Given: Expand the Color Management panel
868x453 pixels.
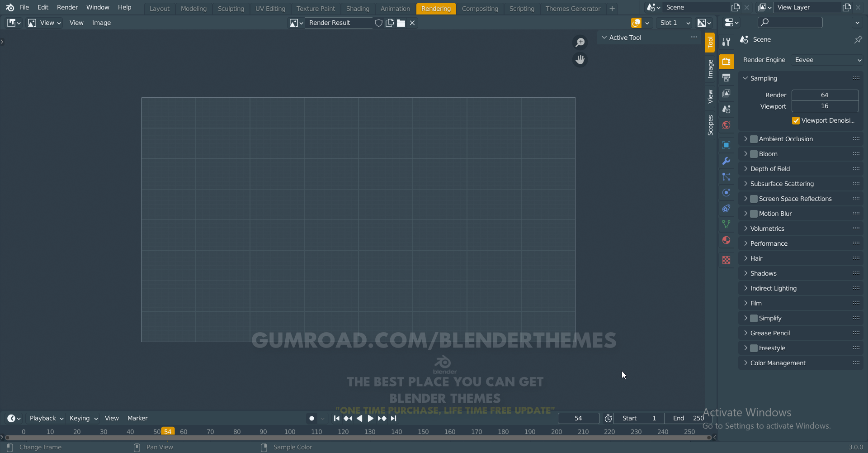Looking at the screenshot, I should [x=745, y=363].
